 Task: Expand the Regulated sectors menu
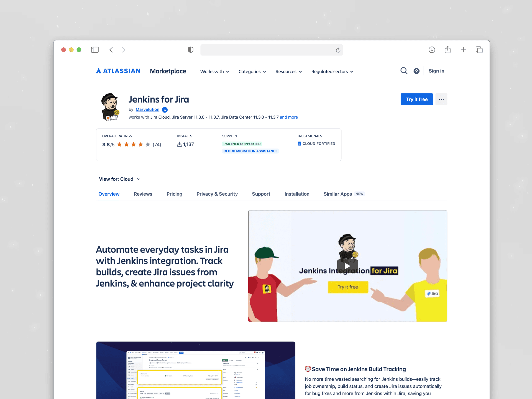(x=332, y=71)
